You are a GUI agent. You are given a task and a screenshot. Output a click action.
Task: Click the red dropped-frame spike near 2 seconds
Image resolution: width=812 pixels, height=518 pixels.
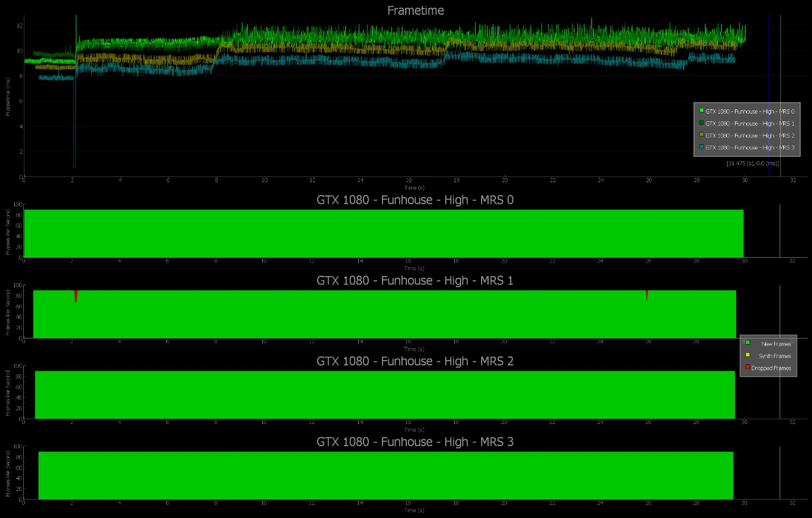[x=76, y=295]
